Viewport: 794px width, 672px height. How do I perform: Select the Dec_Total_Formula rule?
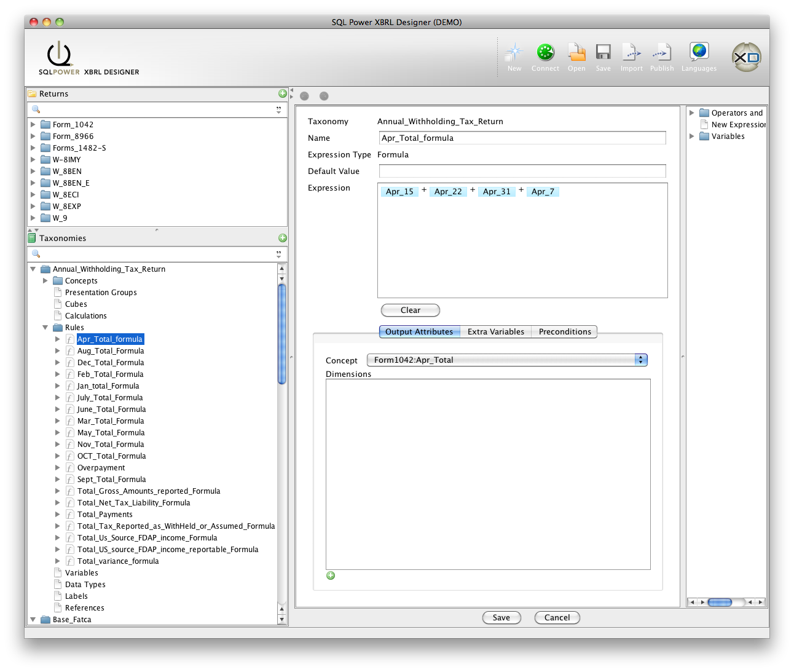tap(111, 362)
